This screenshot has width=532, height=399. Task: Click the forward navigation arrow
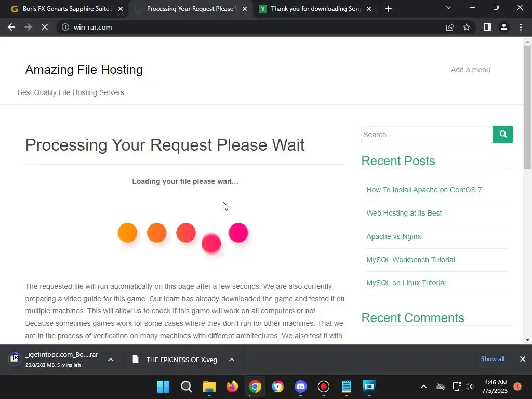point(28,27)
